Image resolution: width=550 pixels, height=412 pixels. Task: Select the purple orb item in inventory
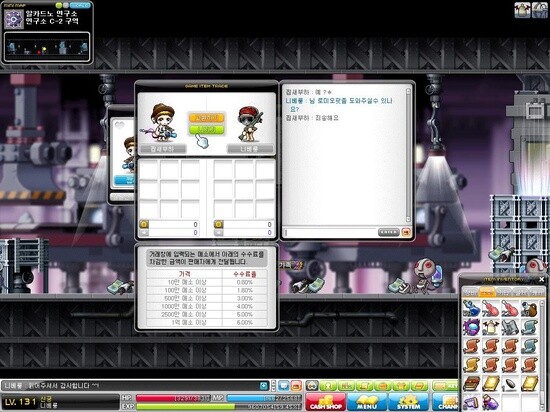[x=471, y=327]
